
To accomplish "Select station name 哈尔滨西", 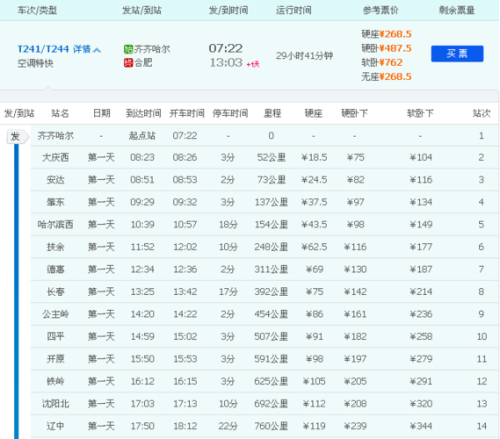I will click(55, 224).
